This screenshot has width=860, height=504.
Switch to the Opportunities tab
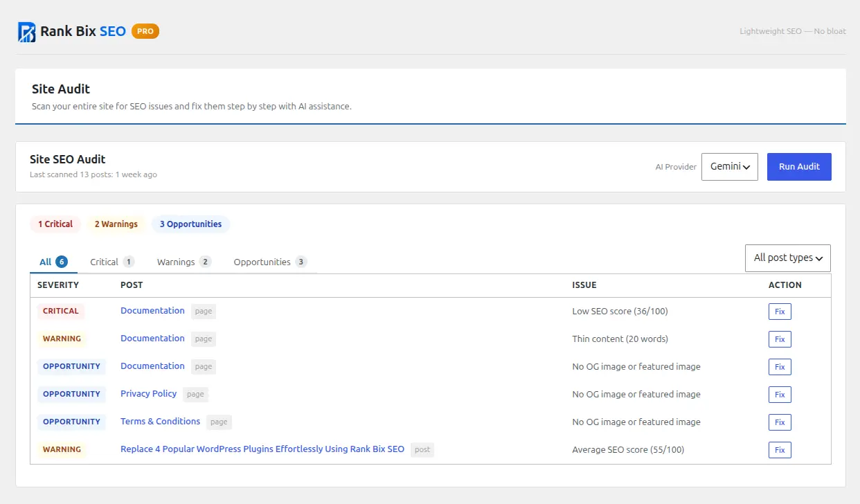(270, 262)
